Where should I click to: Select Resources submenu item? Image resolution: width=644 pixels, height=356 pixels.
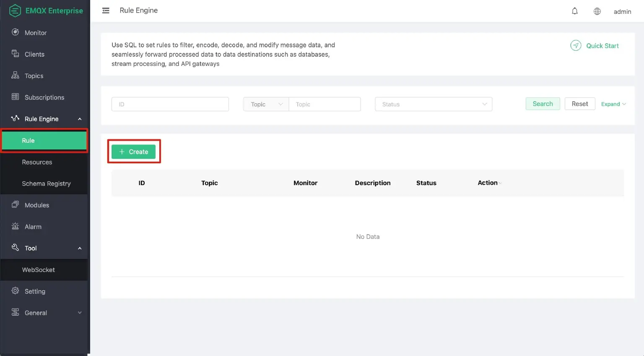[37, 162]
